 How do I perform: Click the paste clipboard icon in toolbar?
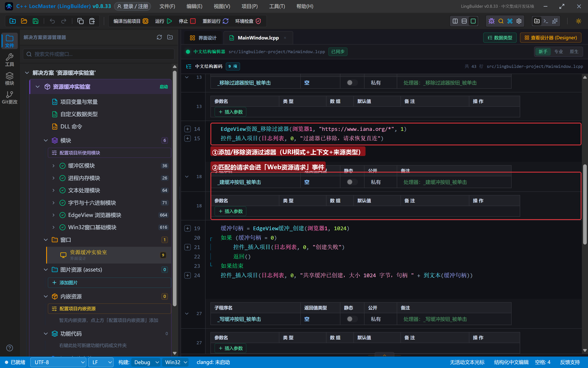[92, 21]
